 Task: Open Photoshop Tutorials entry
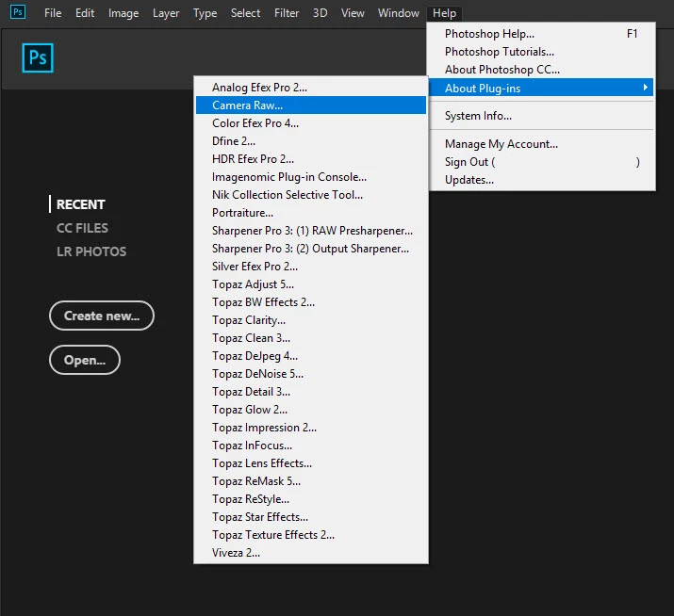(541, 52)
